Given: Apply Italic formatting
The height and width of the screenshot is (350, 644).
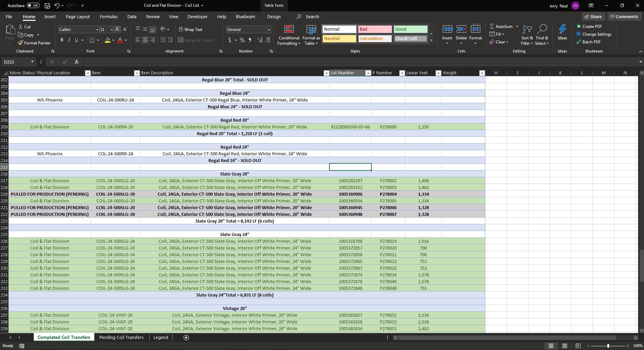Looking at the screenshot, I should click(69, 40).
